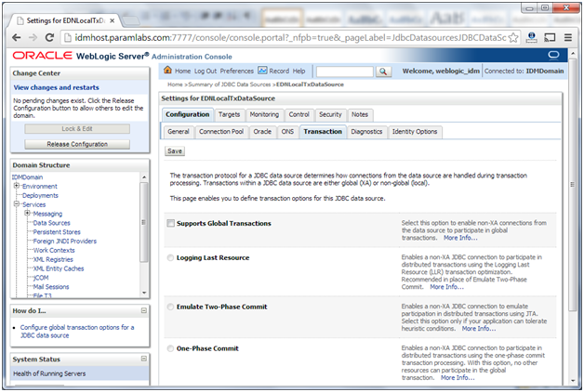Open the Chrome hamburger menu

(x=567, y=37)
